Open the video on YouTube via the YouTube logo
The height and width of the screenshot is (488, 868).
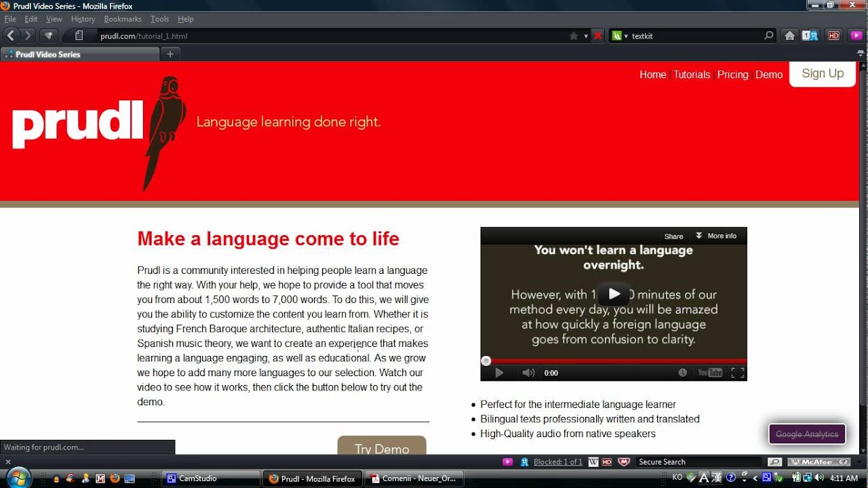710,373
